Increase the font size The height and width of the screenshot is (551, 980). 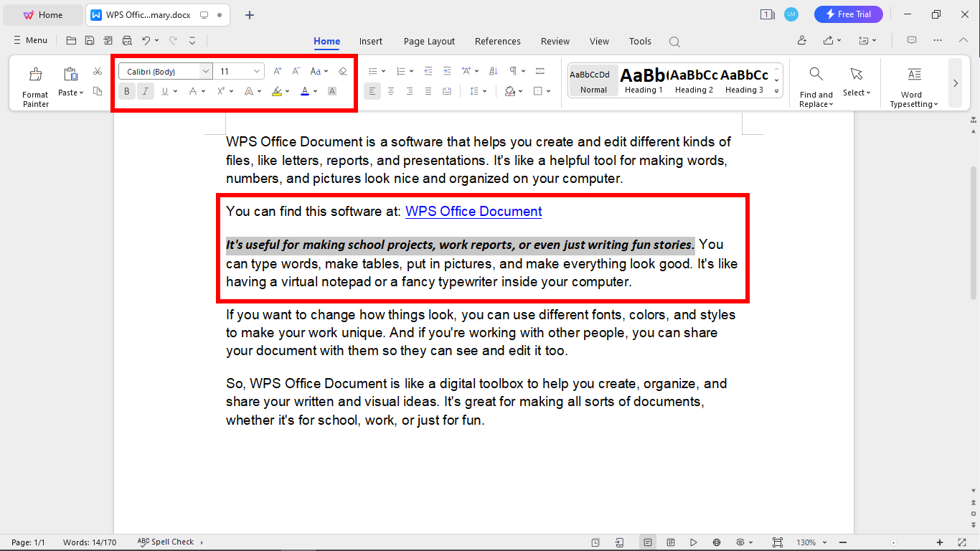tap(278, 71)
